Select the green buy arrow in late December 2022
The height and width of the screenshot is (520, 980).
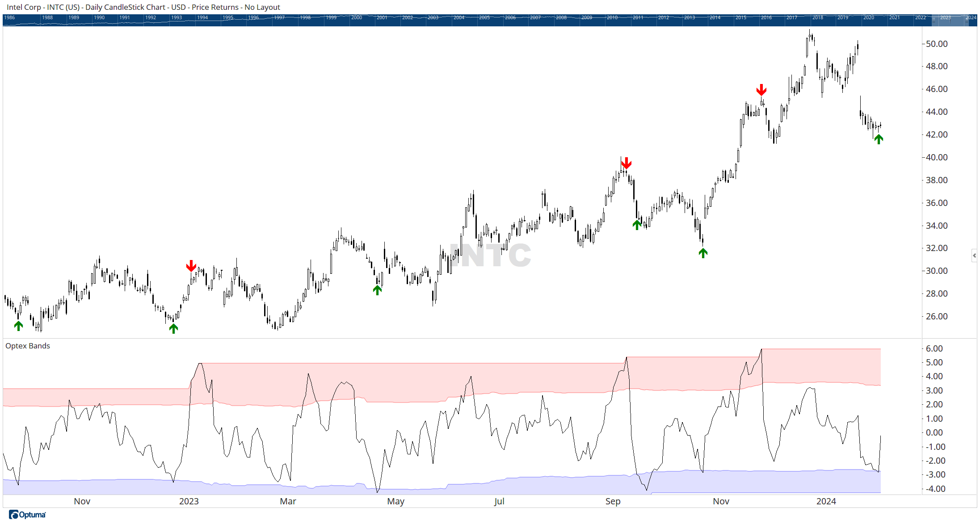click(174, 328)
